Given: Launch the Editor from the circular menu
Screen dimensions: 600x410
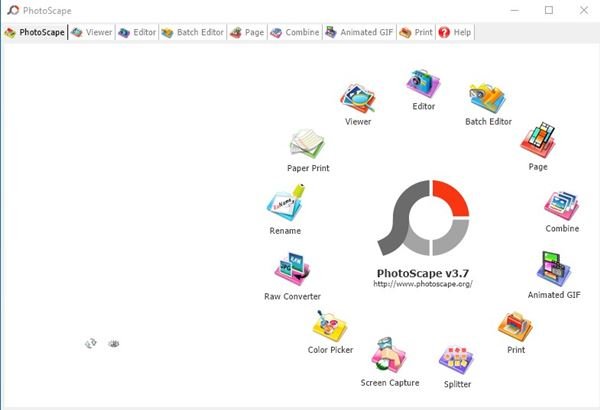Looking at the screenshot, I should click(423, 84).
